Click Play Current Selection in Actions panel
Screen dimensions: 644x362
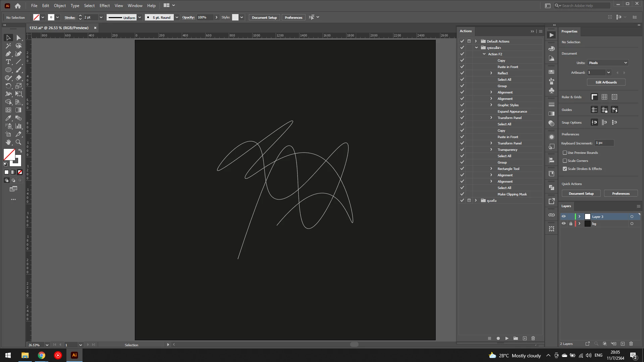click(507, 339)
